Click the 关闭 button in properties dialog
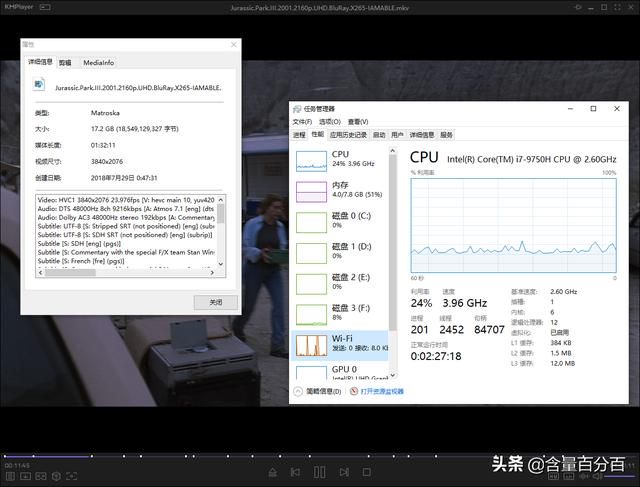Image resolution: width=640 pixels, height=487 pixels. coord(216,302)
